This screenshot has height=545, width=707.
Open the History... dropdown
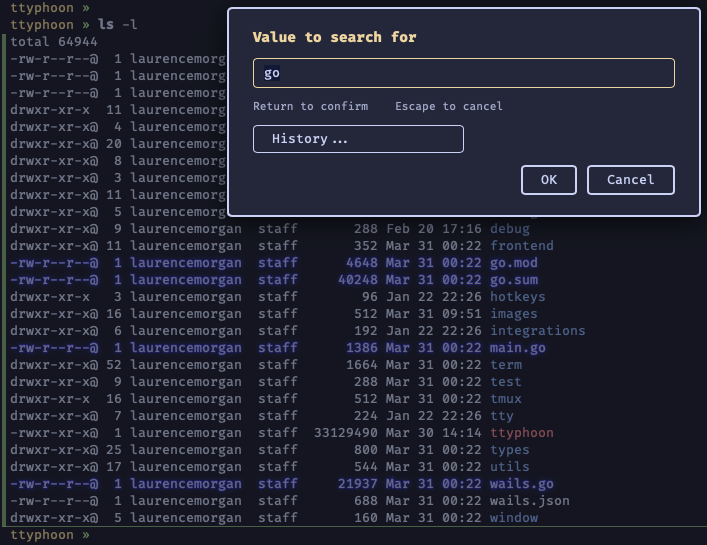tap(358, 139)
